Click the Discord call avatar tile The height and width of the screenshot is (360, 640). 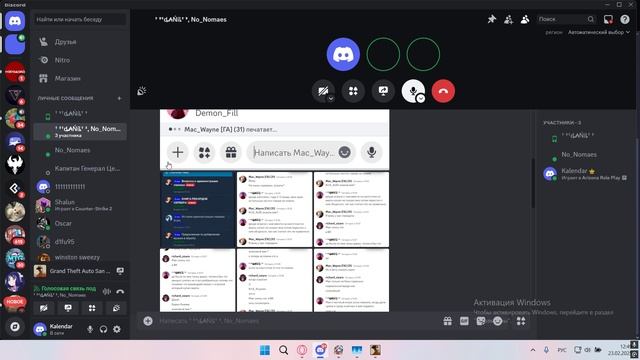tap(343, 54)
